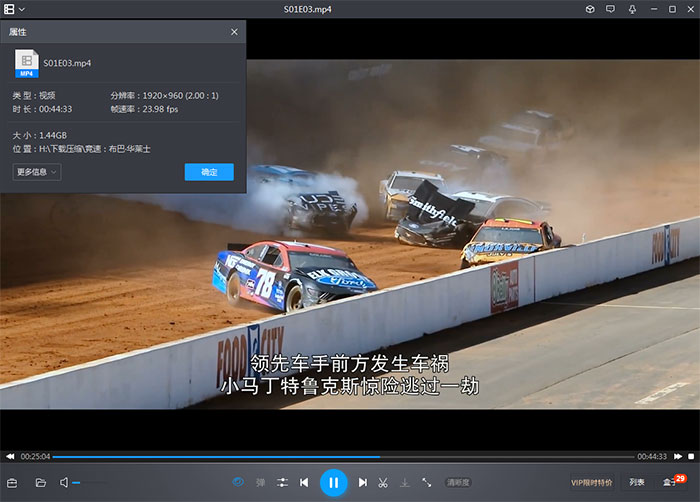Toggle the eye mode icon
This screenshot has width=700, height=502.
[238, 482]
